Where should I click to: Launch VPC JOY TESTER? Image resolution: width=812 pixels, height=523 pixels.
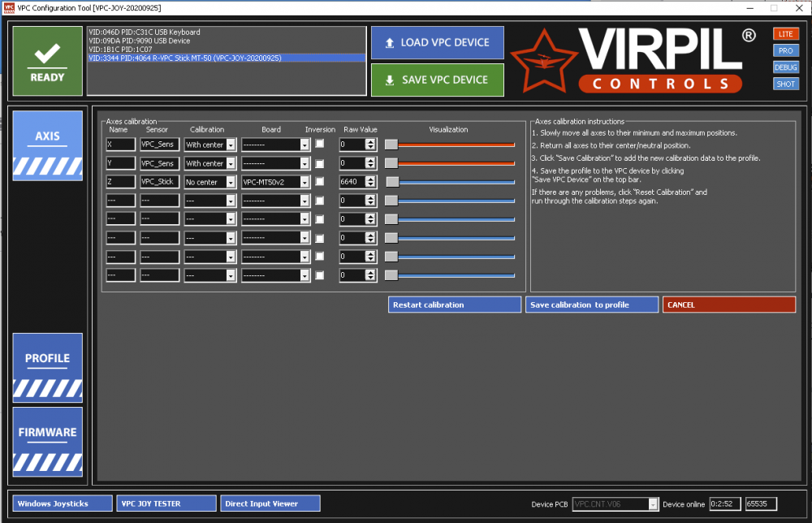pos(166,504)
